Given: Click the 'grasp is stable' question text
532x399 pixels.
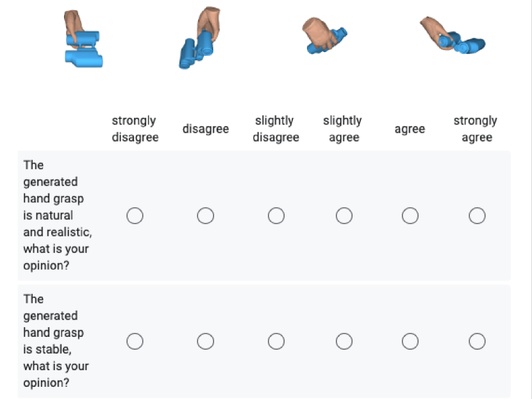Looking at the screenshot, I should (x=56, y=341).
